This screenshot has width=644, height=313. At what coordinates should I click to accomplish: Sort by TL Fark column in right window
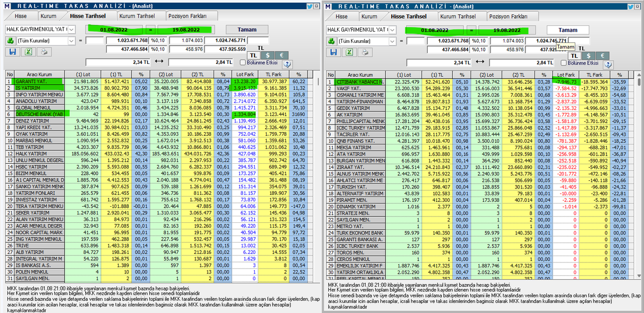coord(596,74)
